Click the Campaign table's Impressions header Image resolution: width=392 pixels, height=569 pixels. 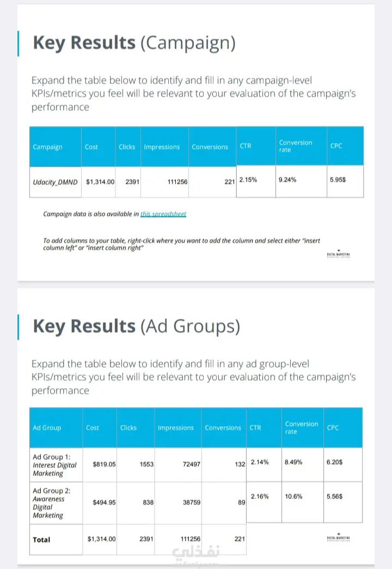[162, 147]
